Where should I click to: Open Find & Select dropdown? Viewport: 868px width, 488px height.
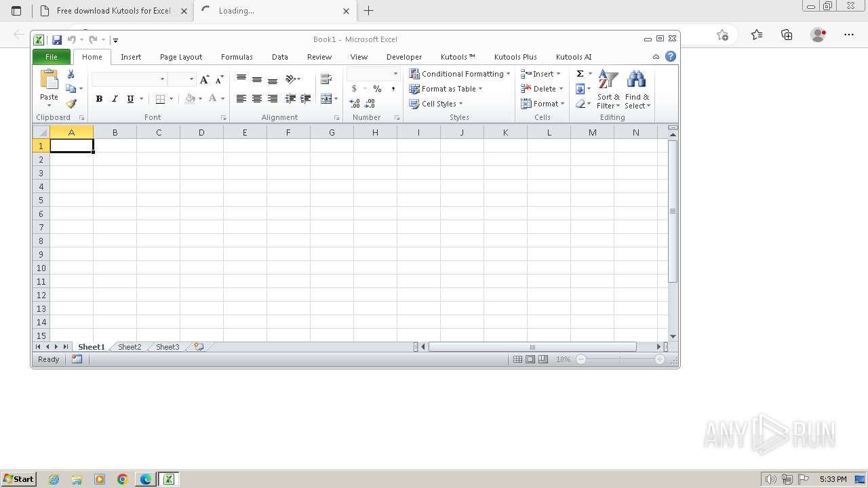click(x=637, y=89)
